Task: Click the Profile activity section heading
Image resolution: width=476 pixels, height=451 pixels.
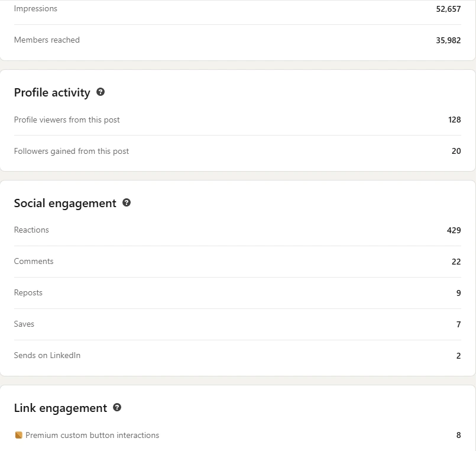Action: [x=52, y=92]
